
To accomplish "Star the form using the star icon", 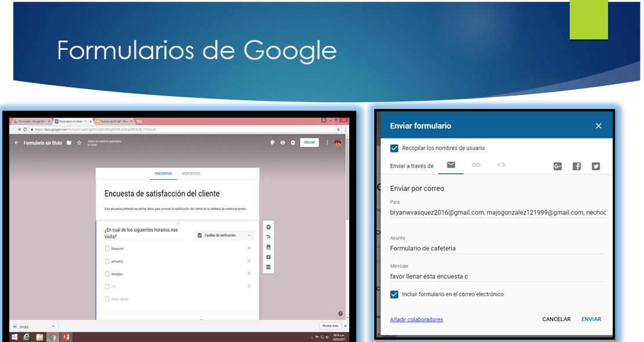I will pyautogui.click(x=79, y=143).
